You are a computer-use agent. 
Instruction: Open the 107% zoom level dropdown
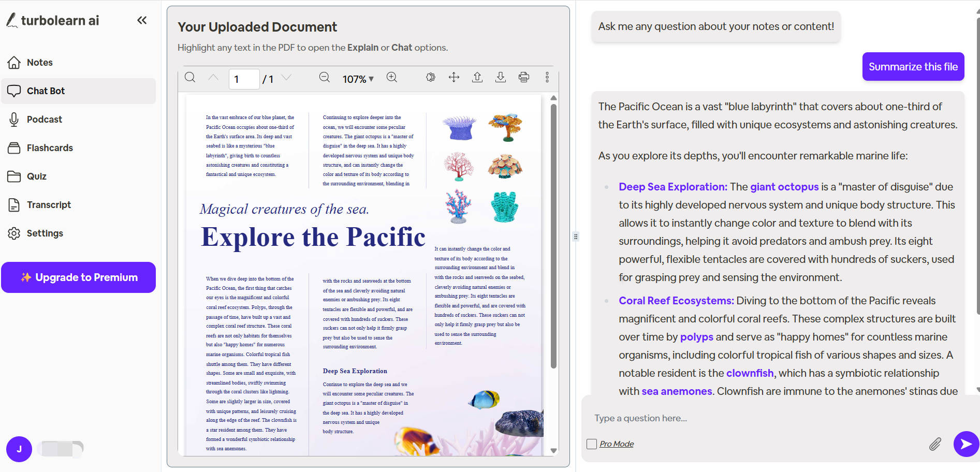coord(358,79)
